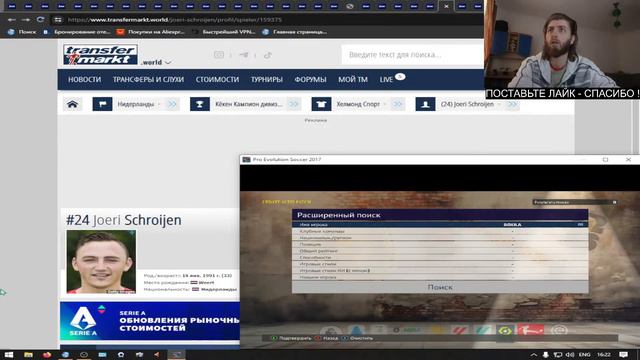The image size is (640, 360).
Task: Select the Общий рейтинг row in PES search
Action: (440, 251)
